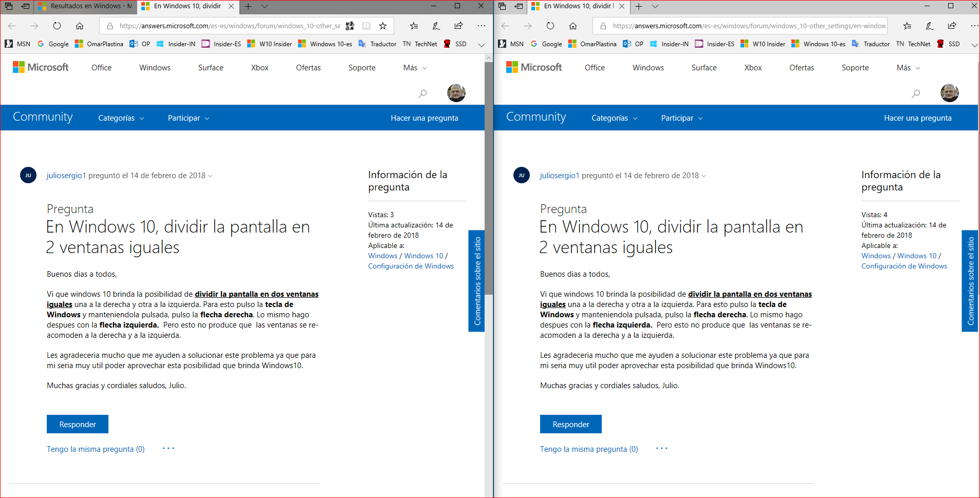This screenshot has height=498, width=980.
Task: Expand favorites bar overflow in left window
Action: [482, 44]
